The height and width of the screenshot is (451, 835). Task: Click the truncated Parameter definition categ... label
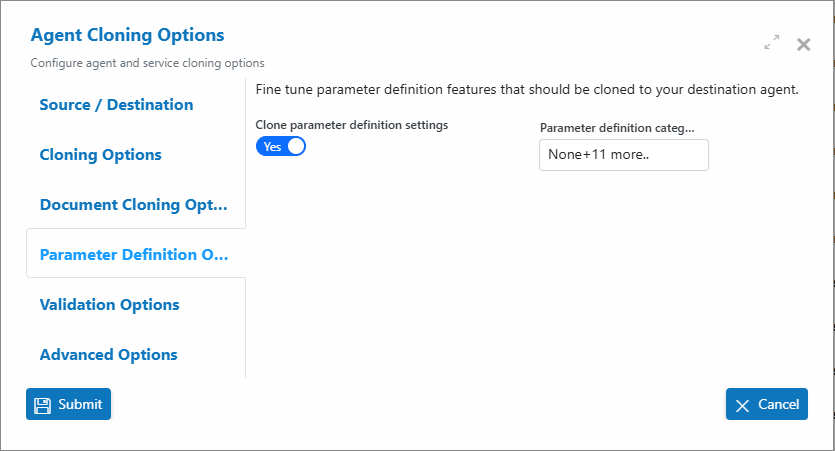[617, 128]
